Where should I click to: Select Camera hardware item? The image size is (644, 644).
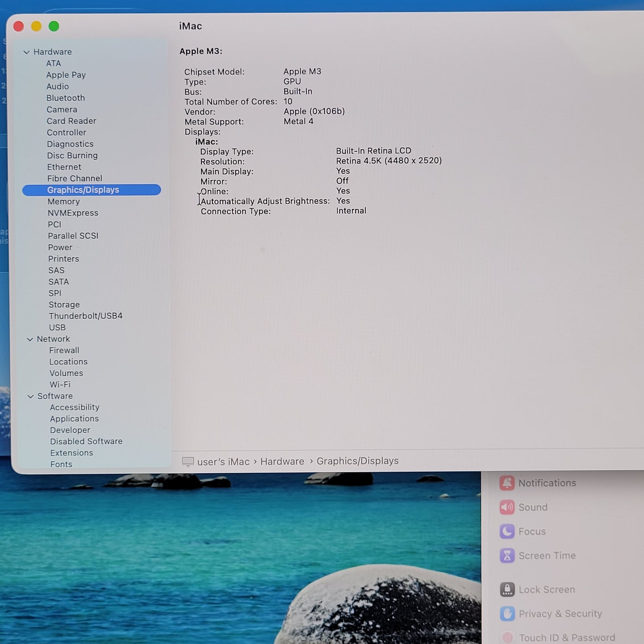(x=62, y=110)
